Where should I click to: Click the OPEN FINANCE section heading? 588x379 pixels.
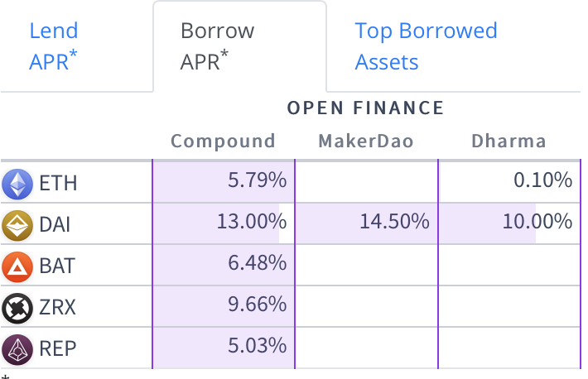pos(365,108)
